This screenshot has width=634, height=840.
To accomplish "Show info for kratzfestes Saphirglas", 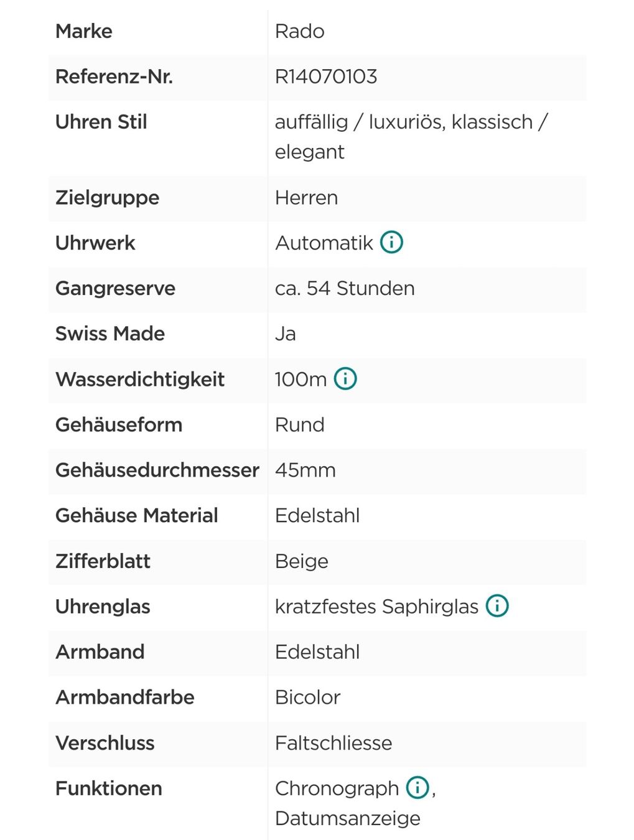I will [497, 605].
